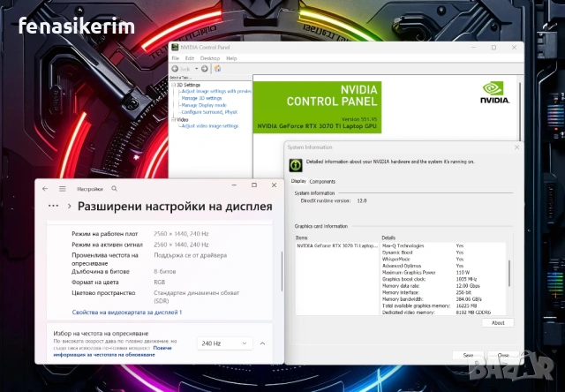The height and width of the screenshot is (392, 565).
Task: Select Manage Display mode in task tree
Action: tap(204, 105)
